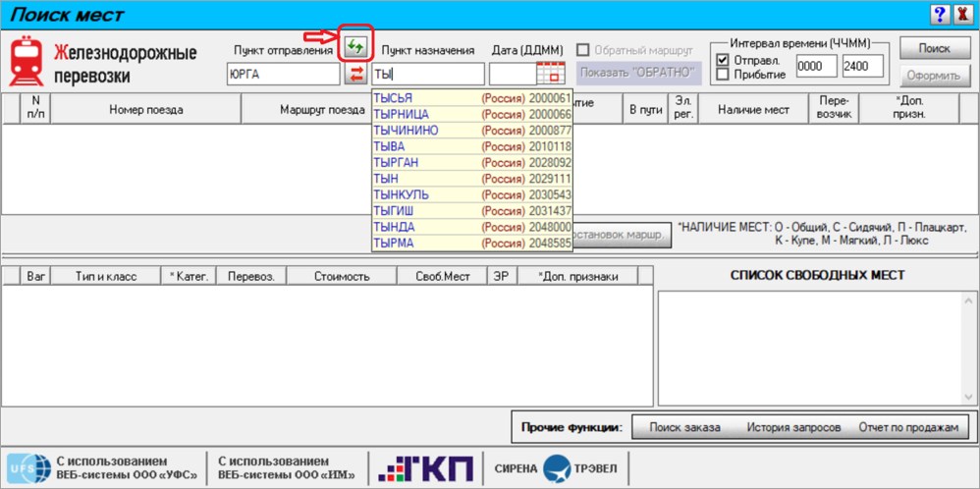Enable the Прибытие checkbox

[723, 74]
